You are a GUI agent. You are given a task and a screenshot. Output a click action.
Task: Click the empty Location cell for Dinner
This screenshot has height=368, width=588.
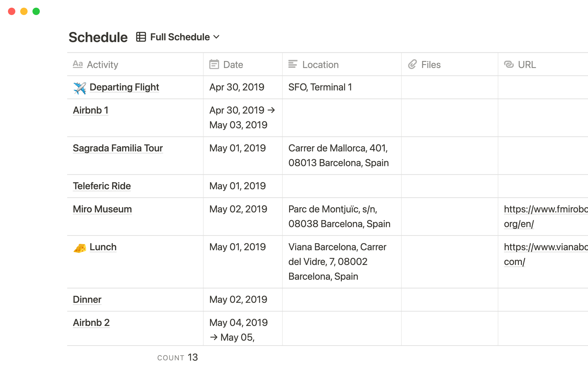tap(341, 300)
